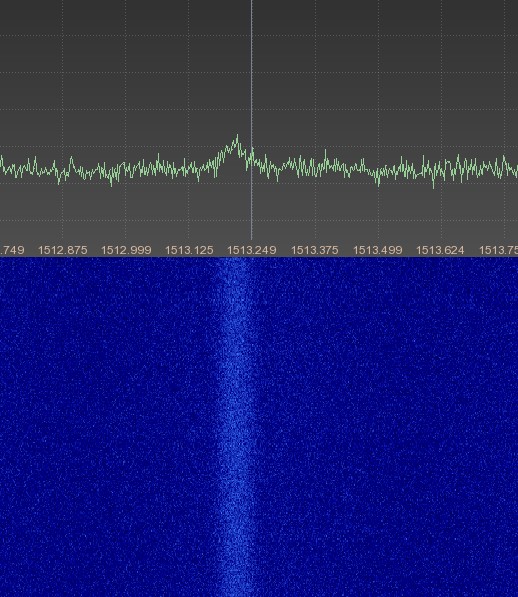518x597 pixels.
Task: Click the 1513.499 frequency axis label
Action: [x=378, y=250]
